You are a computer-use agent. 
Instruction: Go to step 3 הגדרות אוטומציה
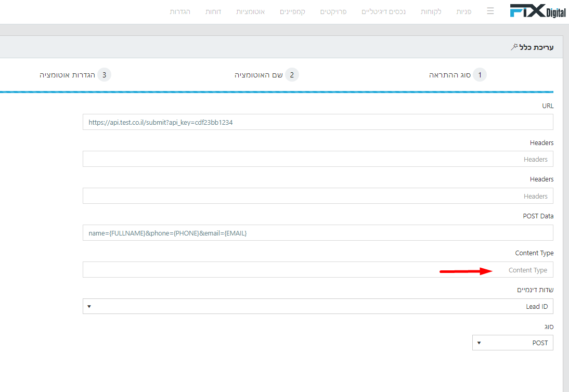(75, 75)
